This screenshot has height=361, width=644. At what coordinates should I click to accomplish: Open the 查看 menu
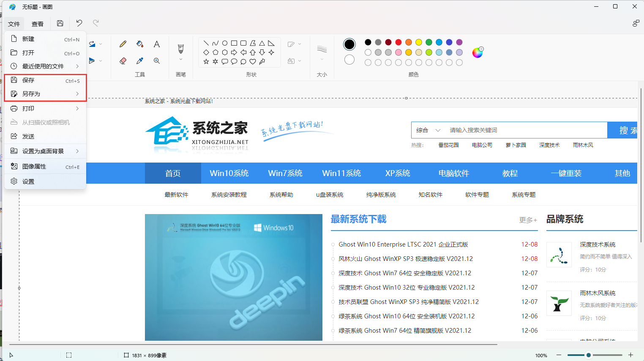pyautogui.click(x=37, y=24)
